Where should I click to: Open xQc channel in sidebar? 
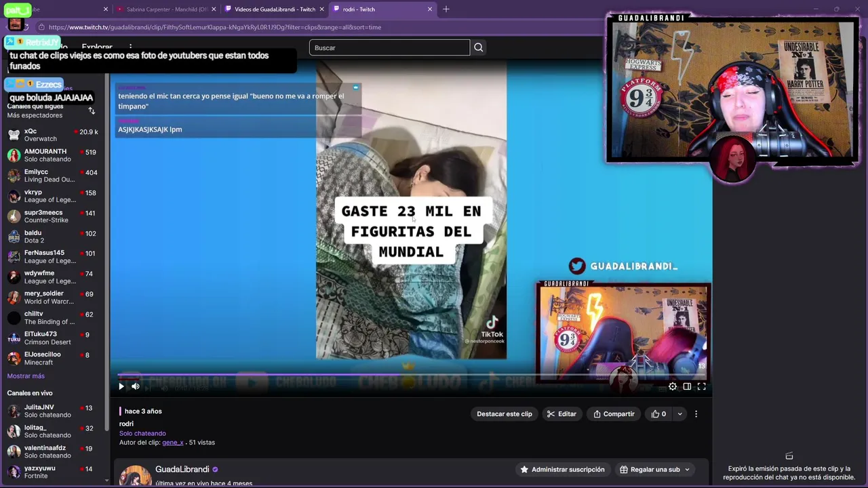pos(53,135)
